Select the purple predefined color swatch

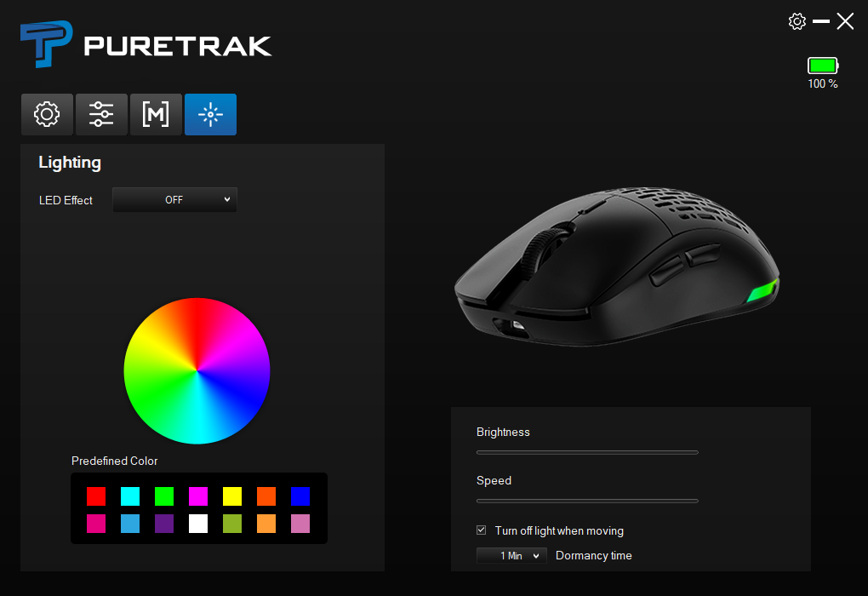(x=164, y=524)
